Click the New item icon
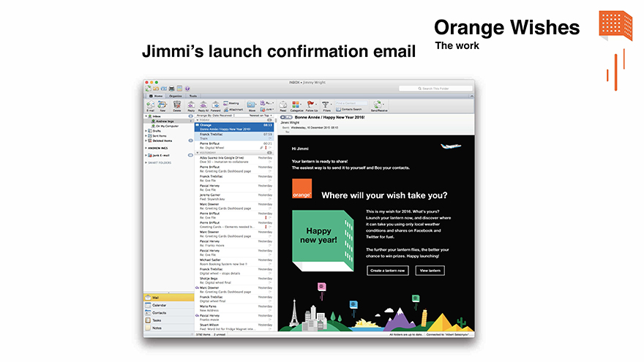 pos(162,105)
